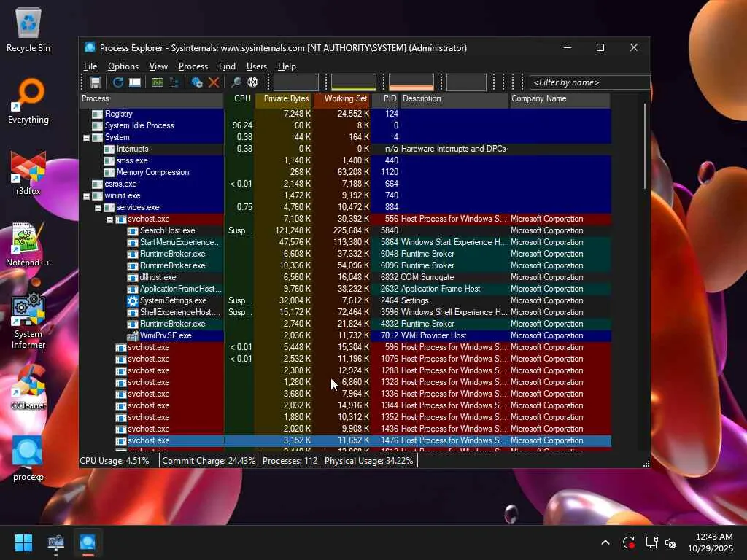Click the Physical Usage status bar entry

[x=368, y=461]
